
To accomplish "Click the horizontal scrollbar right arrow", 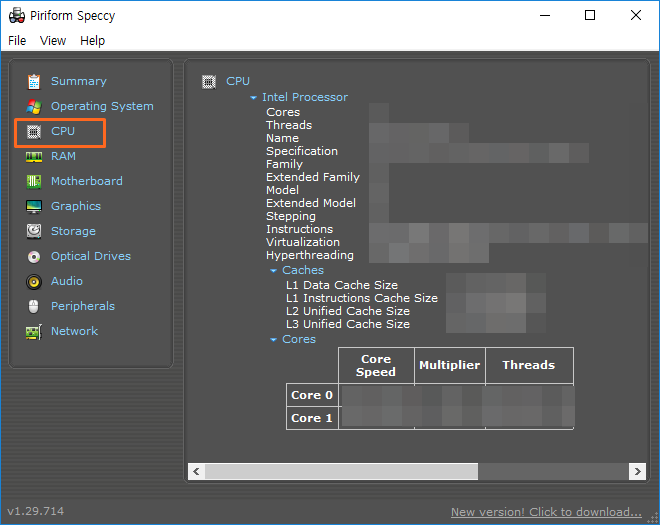I will click(637, 471).
